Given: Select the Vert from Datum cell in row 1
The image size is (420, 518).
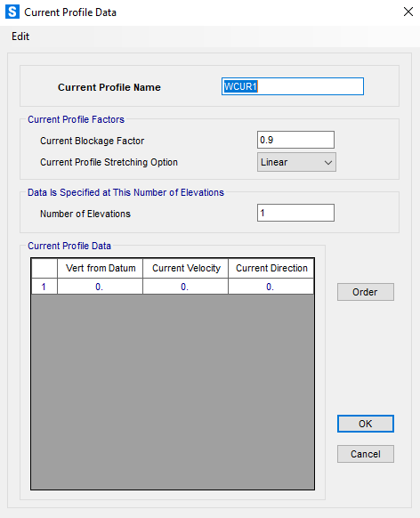Looking at the screenshot, I should [100, 287].
